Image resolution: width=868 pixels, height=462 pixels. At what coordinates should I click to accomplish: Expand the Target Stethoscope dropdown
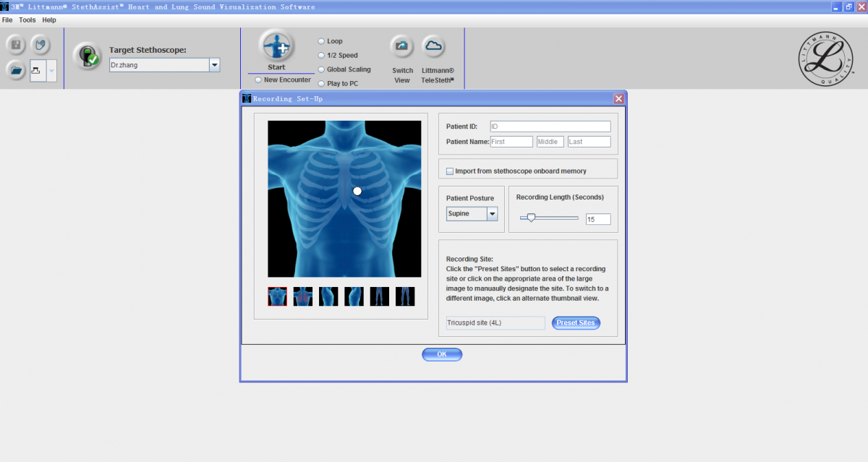click(214, 65)
